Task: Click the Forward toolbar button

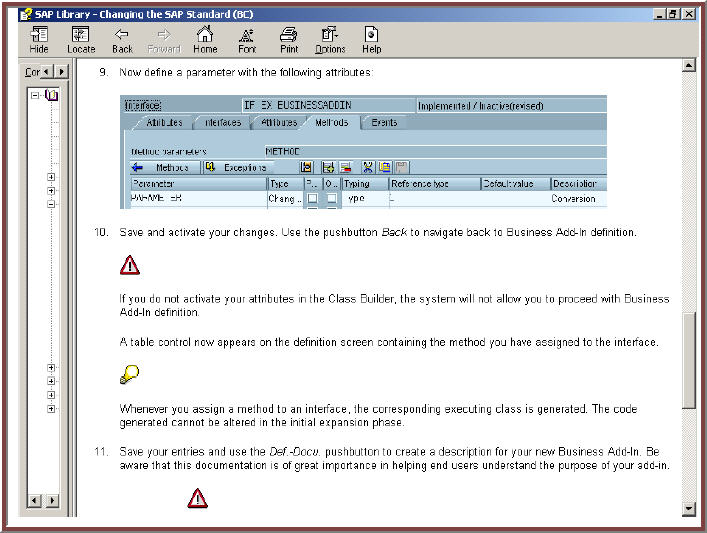Action: [x=164, y=40]
